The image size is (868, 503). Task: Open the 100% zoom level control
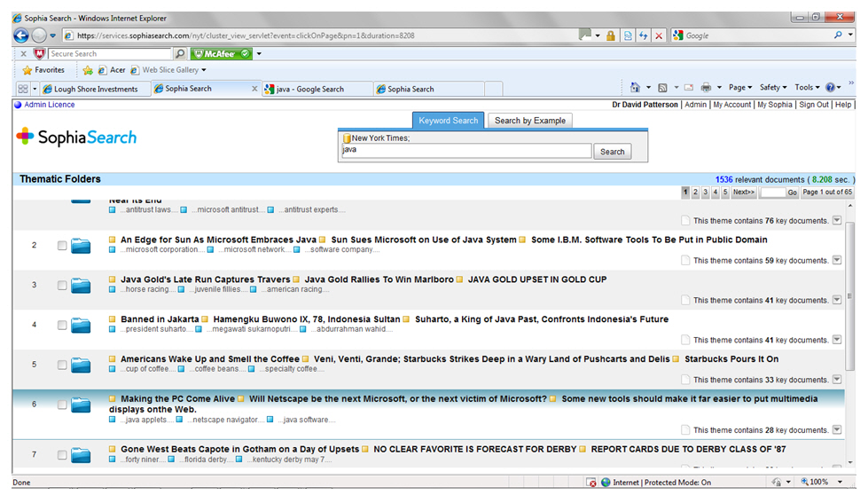coord(822,482)
